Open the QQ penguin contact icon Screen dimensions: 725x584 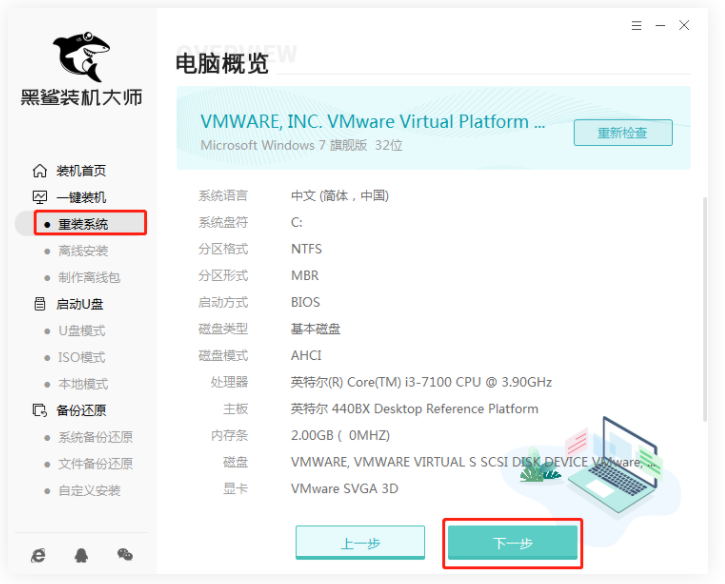[x=81, y=554]
